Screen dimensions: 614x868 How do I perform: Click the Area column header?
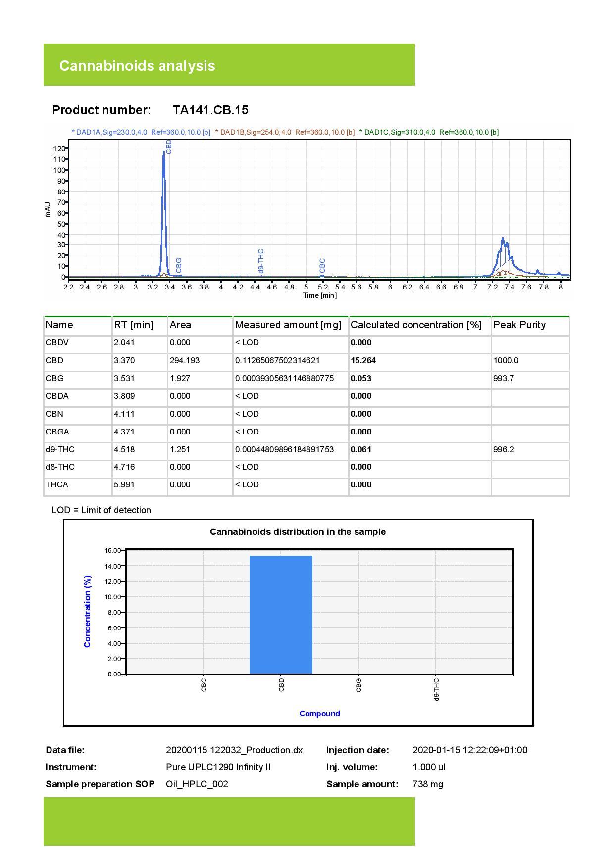click(x=180, y=325)
